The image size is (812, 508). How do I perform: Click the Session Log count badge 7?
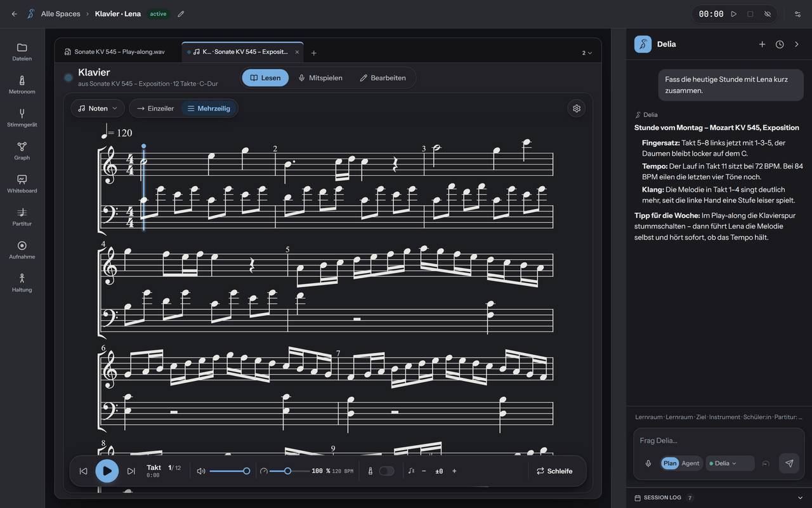(x=690, y=498)
